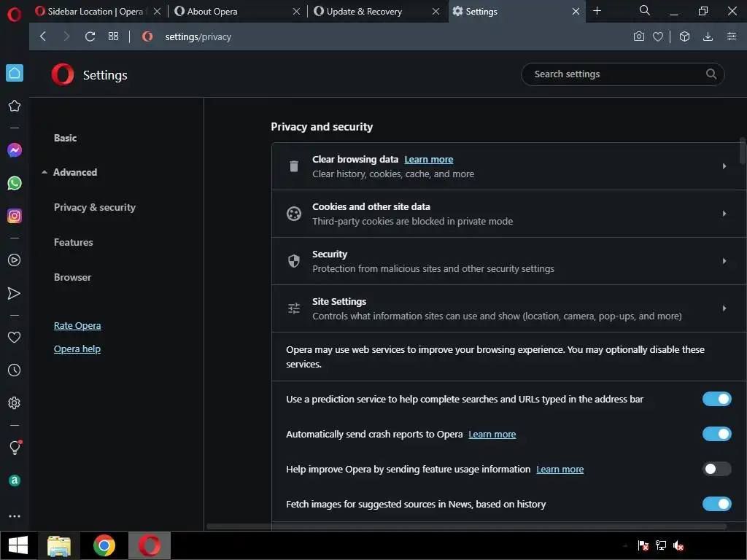The width and height of the screenshot is (747, 560).
Task: Toggle the prediction service switch
Action: click(x=716, y=399)
